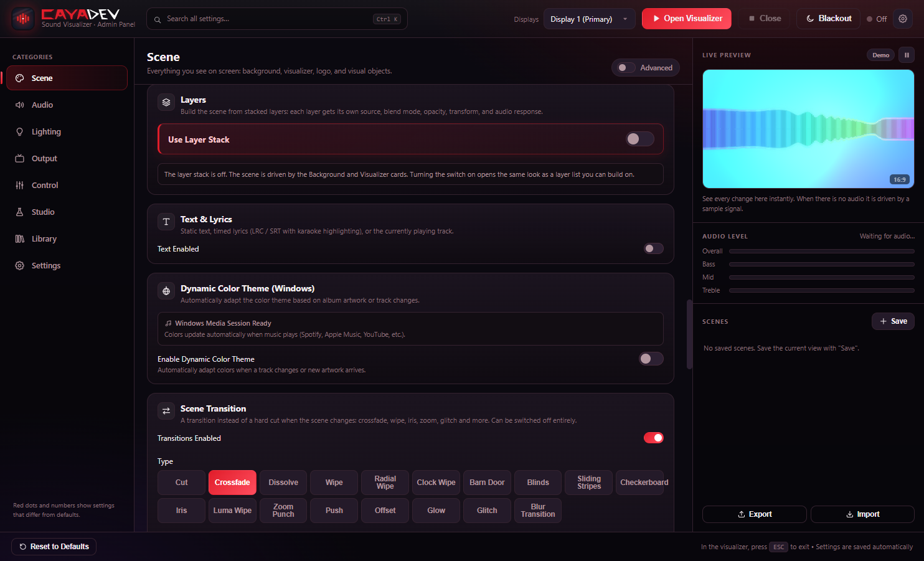Viewport: 924px width, 561px height.
Task: Click the Text & Lyrics T icon
Action: coord(166,222)
